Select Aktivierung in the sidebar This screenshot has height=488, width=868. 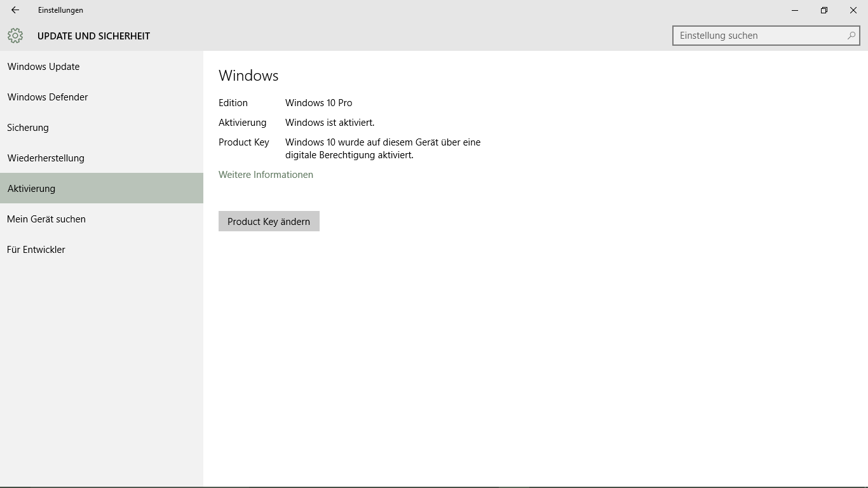point(102,189)
